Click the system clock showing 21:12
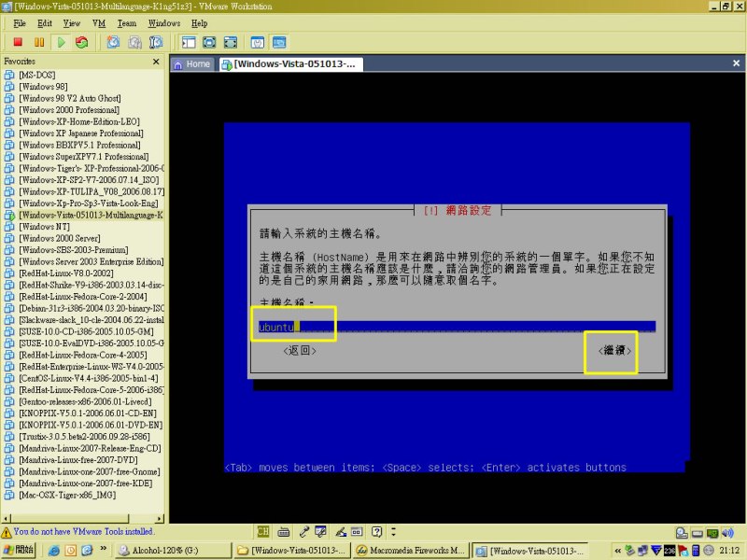This screenshot has width=747, height=560. click(729, 551)
